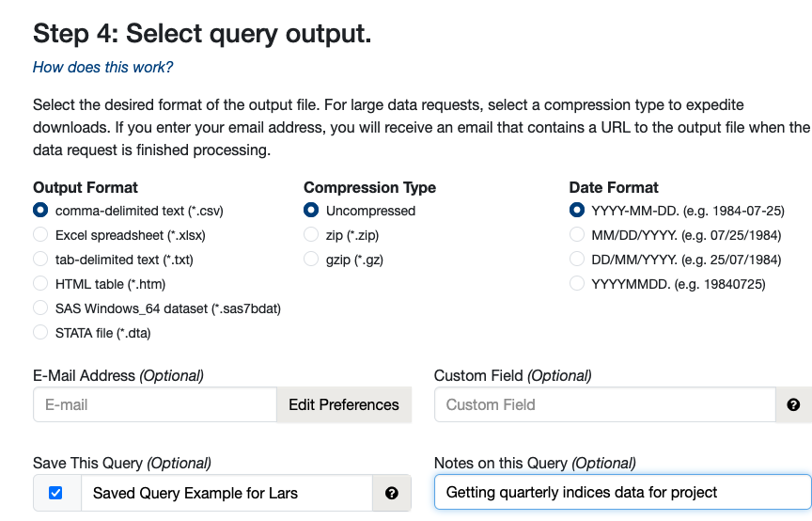Screen dimensions: 812x521
Task: Click help icon beside Custom Field
Action: point(793,404)
